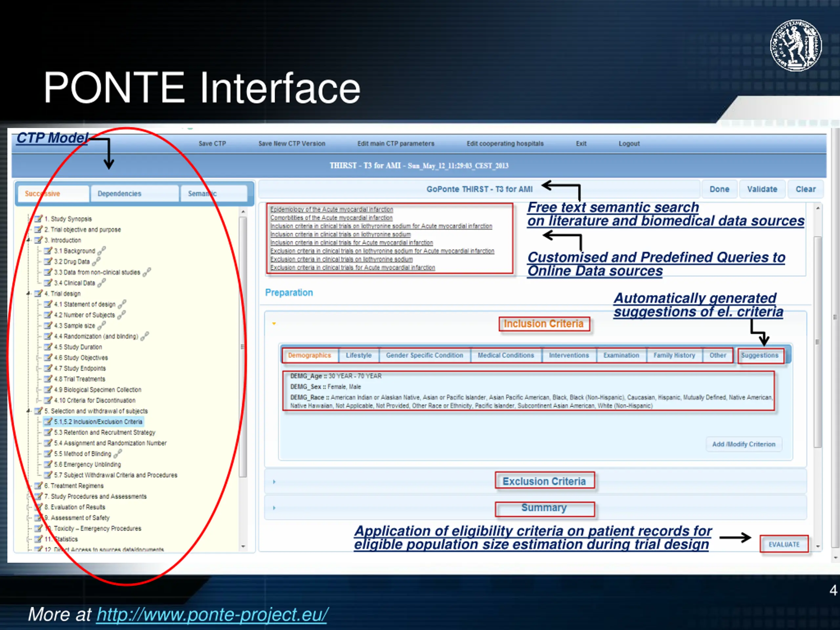Collapse the Inclusion Criteria section arrow
This screenshot has width=840, height=630.
[x=274, y=324]
